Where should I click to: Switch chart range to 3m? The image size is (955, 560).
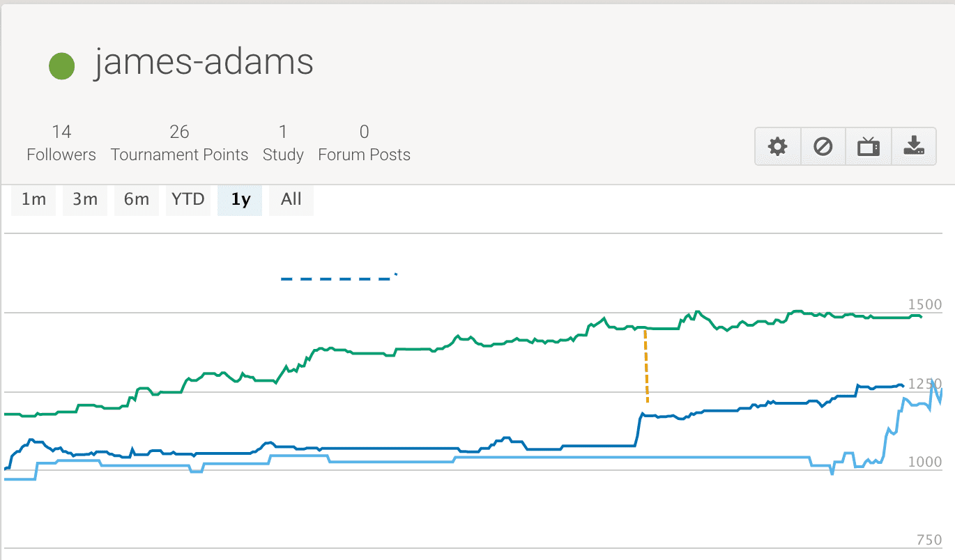click(85, 200)
